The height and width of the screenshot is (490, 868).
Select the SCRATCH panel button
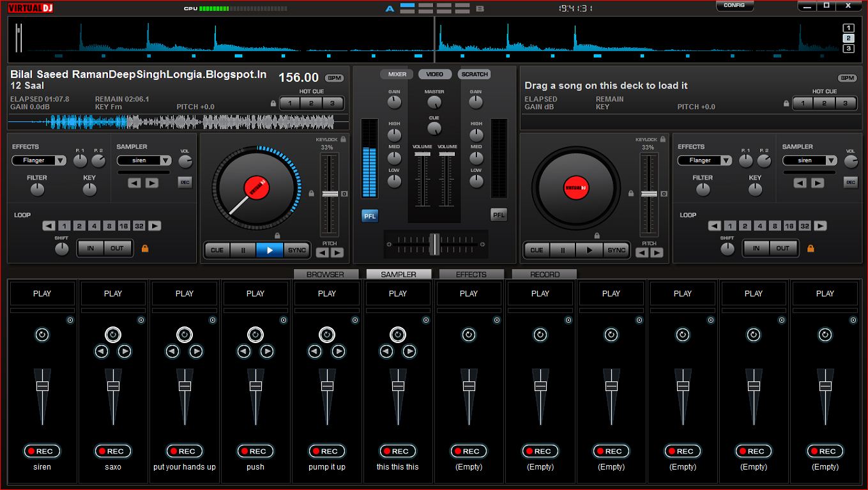(x=475, y=74)
